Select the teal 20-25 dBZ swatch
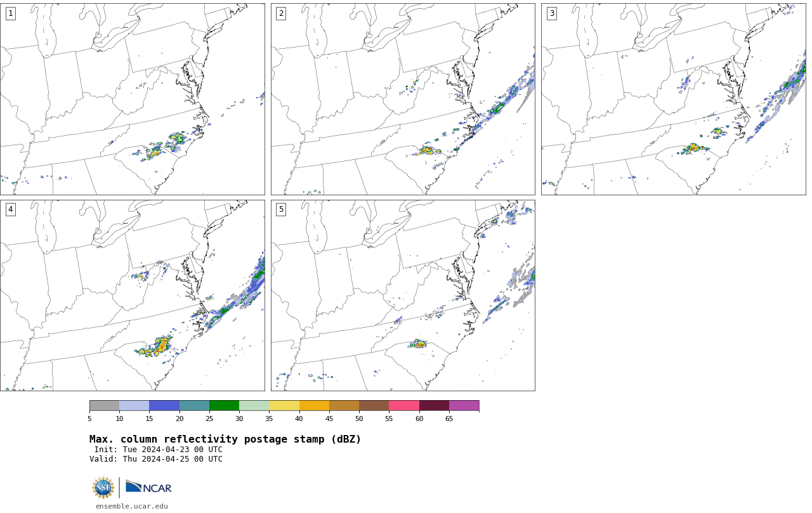812x513 pixels. (x=194, y=406)
